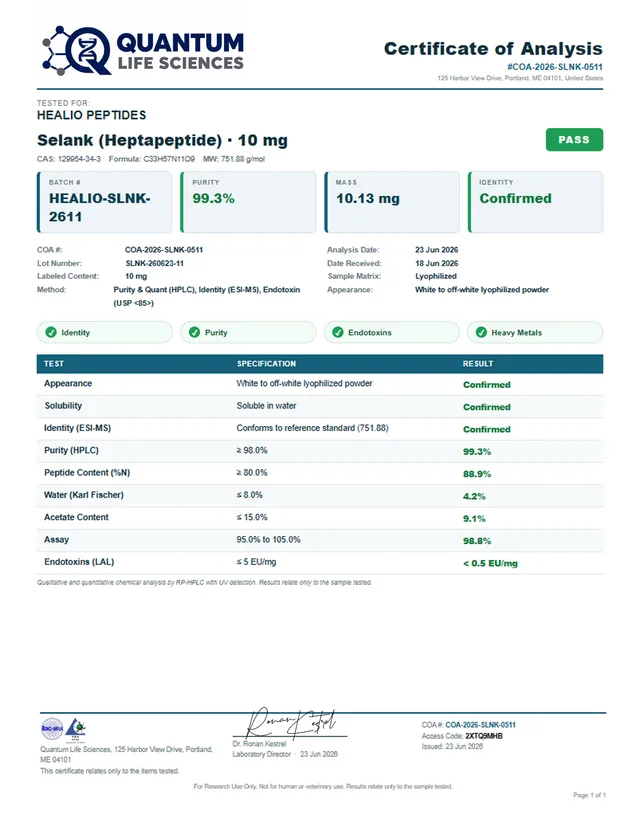Click the Assay row label
Viewport: 640px width, 828px height.
[57, 540]
